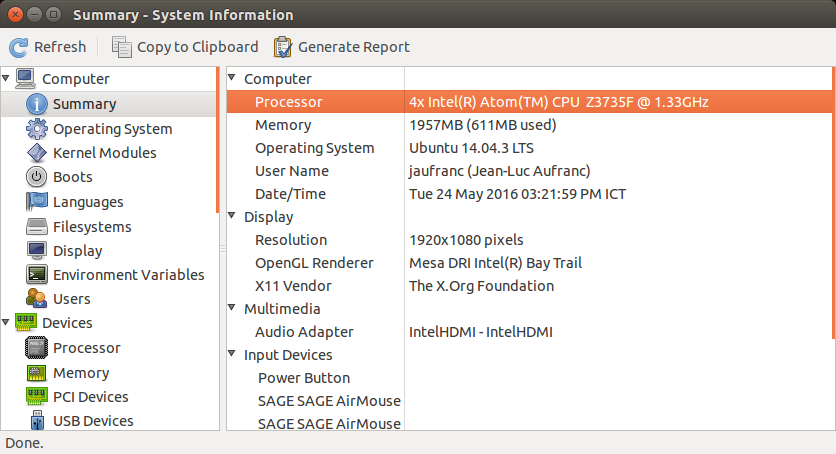The height and width of the screenshot is (454, 836).
Task: Select the Filesystems drive icon
Action: pos(36,226)
